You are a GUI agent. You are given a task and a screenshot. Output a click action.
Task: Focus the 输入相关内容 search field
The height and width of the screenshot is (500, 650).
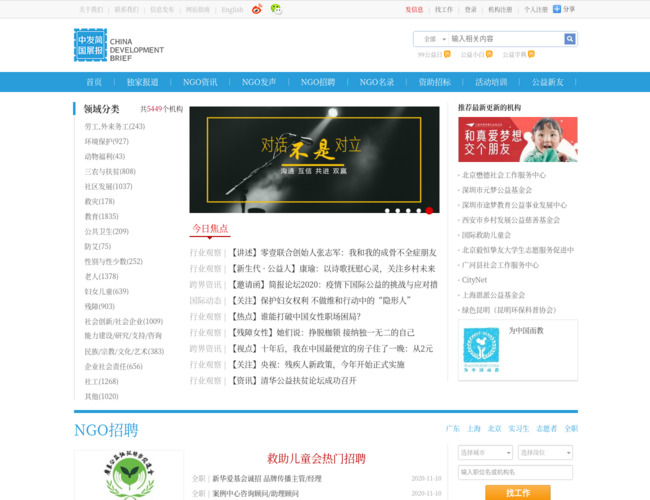[506, 39]
